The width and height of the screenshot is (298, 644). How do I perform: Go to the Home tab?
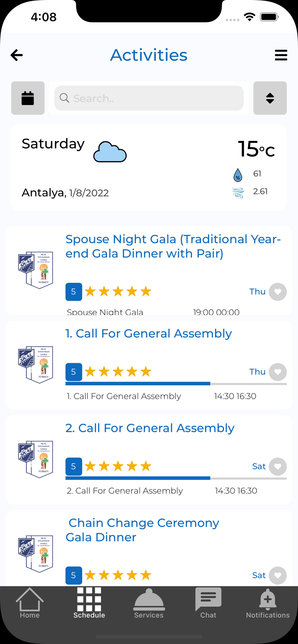point(30,603)
